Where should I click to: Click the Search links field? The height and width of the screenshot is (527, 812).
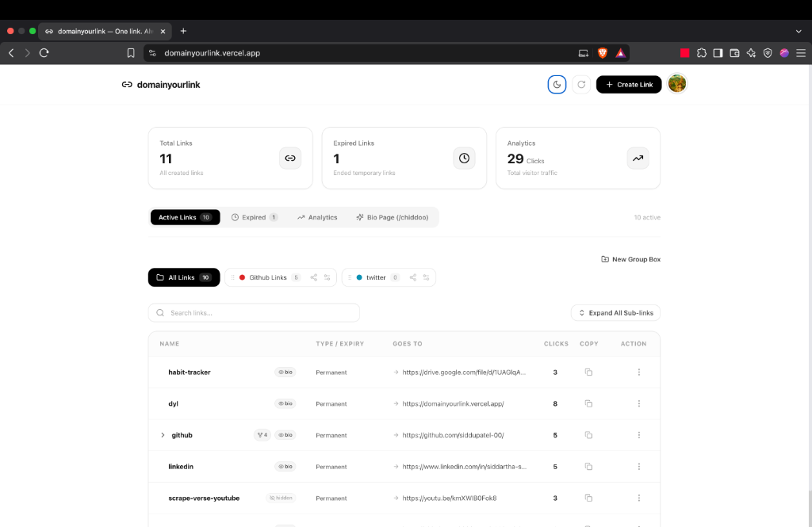tap(254, 313)
